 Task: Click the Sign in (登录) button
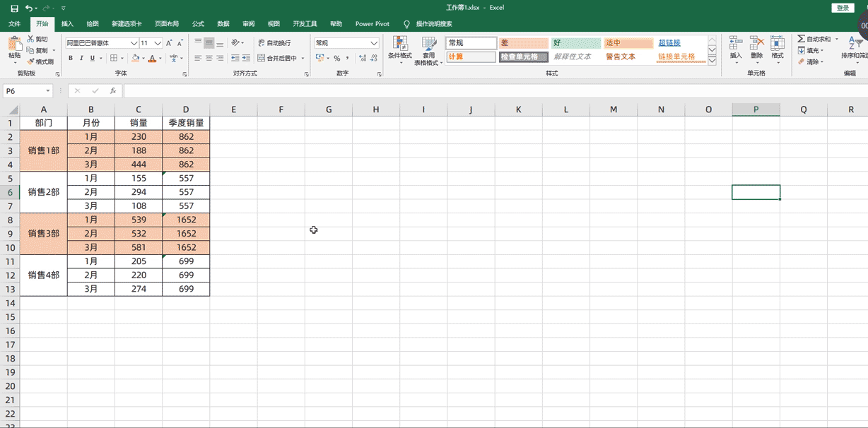coord(843,8)
